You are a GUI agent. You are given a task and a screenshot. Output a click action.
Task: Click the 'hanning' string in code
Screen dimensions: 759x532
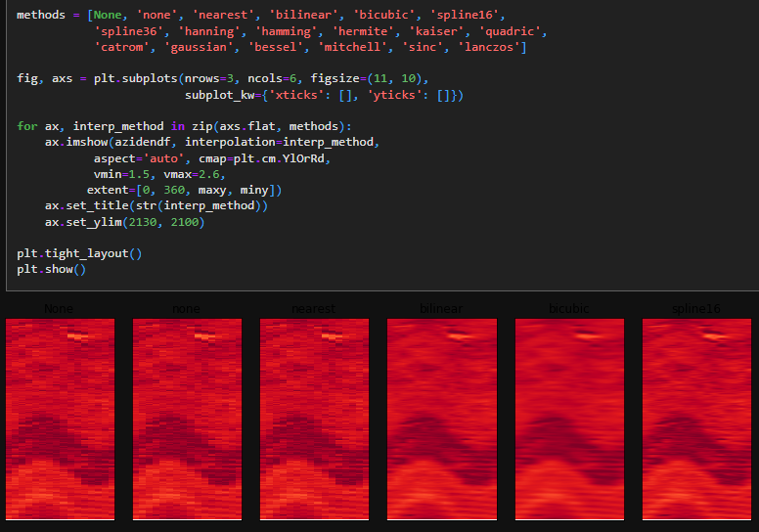click(x=209, y=31)
